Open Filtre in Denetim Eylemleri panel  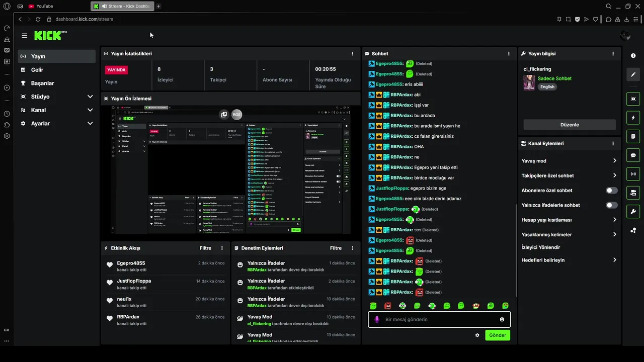coord(336,248)
